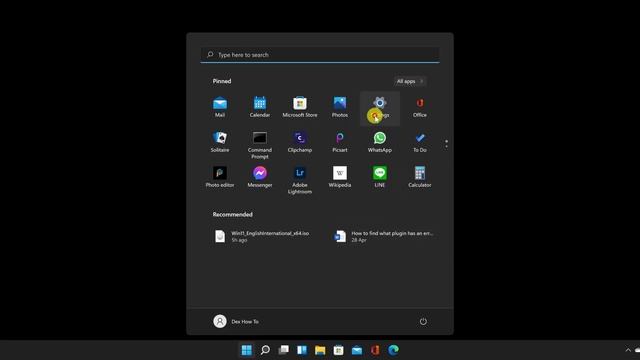The width and height of the screenshot is (640, 360).
Task: Click the All apps button
Action: (x=410, y=81)
